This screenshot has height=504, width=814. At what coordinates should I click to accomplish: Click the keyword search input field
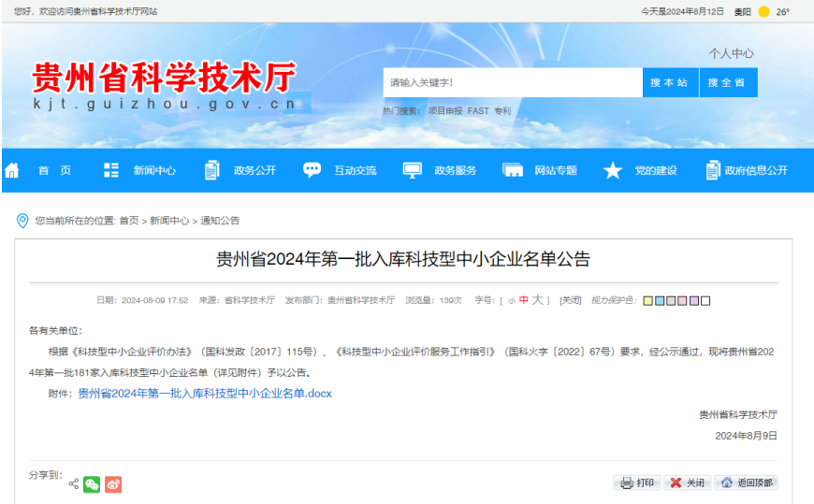pyautogui.click(x=512, y=82)
